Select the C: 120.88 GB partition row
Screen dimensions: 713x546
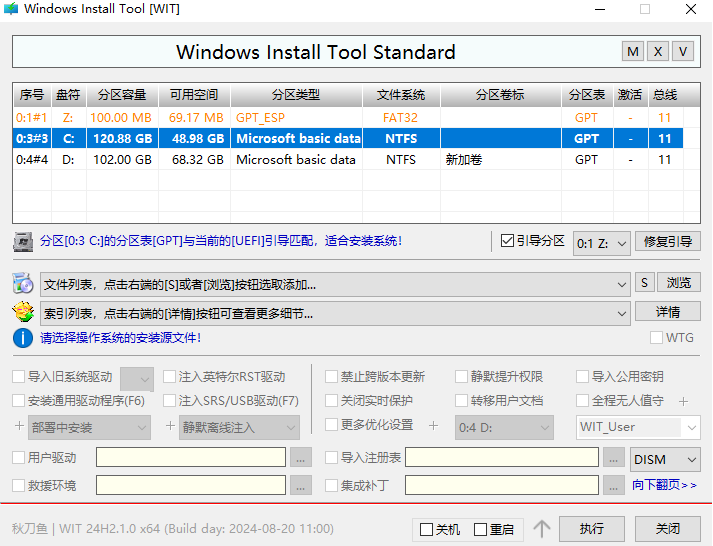(x=348, y=139)
